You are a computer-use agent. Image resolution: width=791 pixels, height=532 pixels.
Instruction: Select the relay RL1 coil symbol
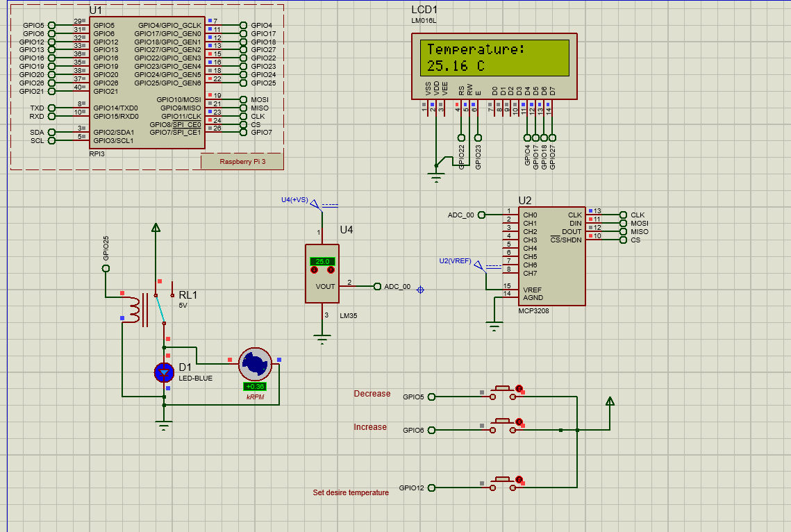tap(134, 309)
